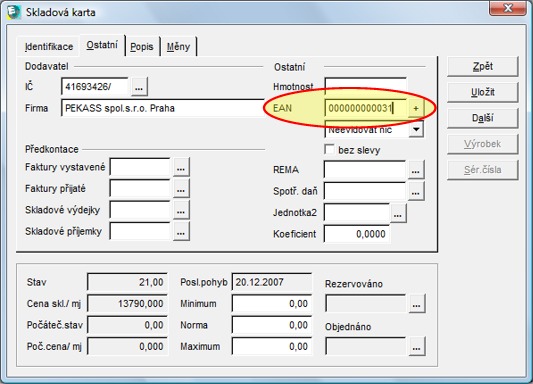Click the Faktury vystavené input field
The width and height of the screenshot is (533, 384).
[x=140, y=167]
